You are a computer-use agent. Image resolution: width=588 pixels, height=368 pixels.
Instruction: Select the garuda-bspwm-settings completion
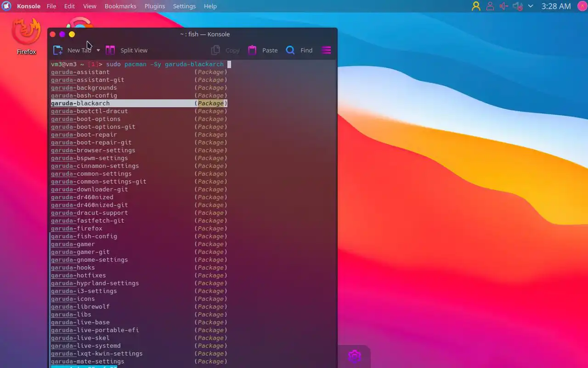tap(139, 158)
